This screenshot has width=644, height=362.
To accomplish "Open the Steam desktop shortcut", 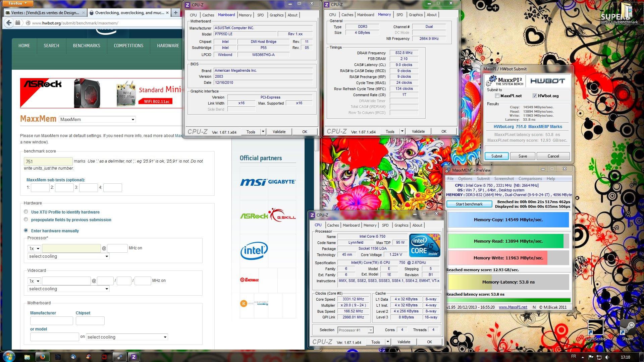I will pyautogui.click(x=627, y=330).
